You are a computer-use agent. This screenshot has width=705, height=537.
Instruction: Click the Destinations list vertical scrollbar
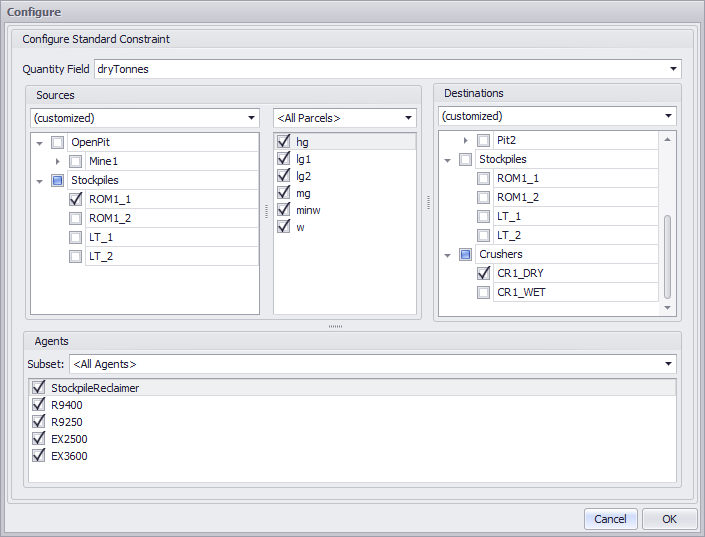(x=667, y=255)
